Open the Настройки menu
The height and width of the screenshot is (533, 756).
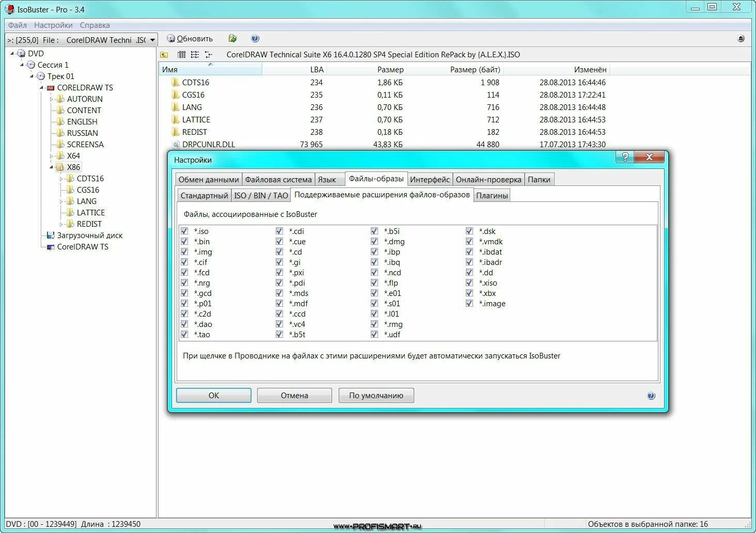pos(53,25)
